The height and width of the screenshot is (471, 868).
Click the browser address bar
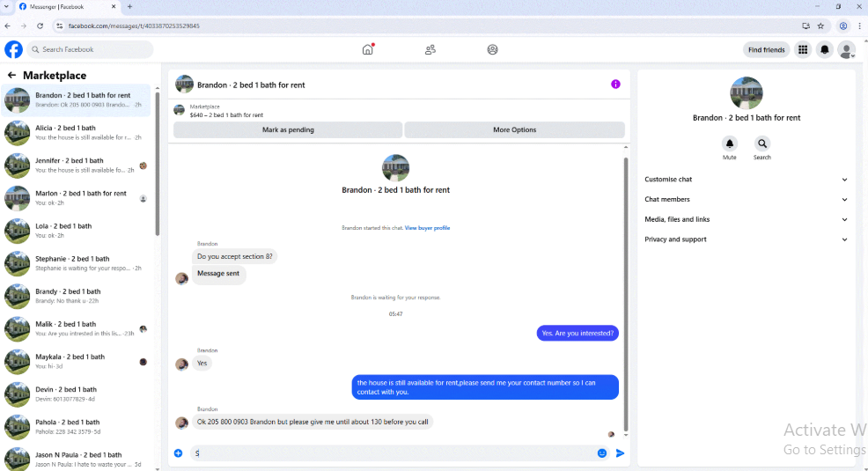click(x=426, y=26)
